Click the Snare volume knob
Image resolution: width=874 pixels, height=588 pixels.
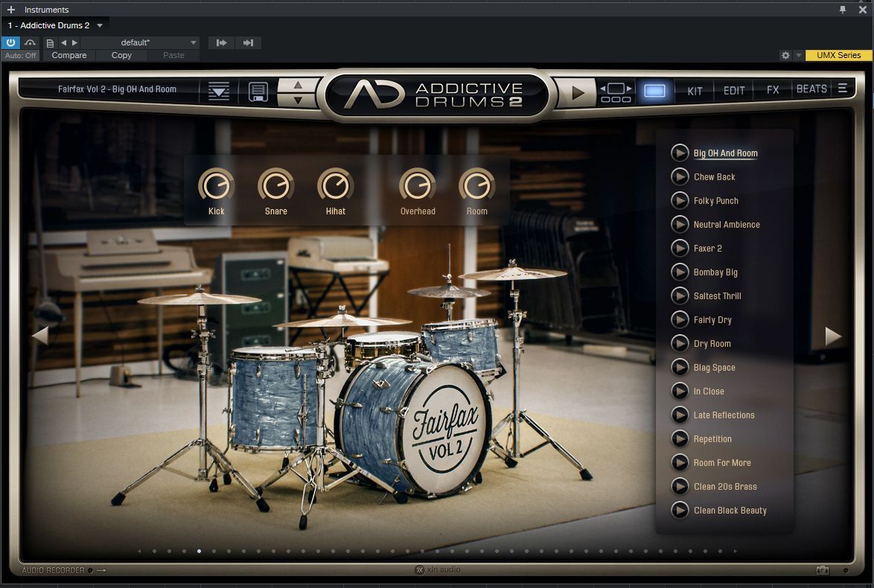click(x=276, y=185)
